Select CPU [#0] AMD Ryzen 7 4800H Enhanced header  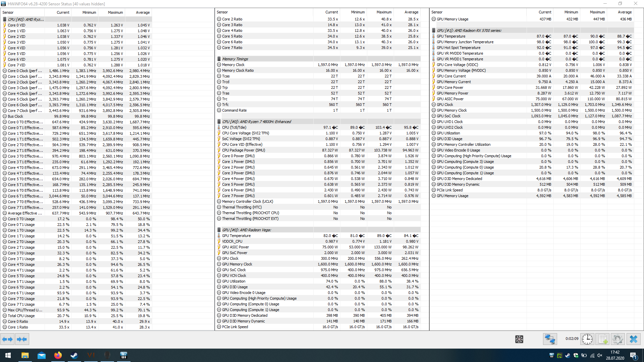(x=256, y=122)
